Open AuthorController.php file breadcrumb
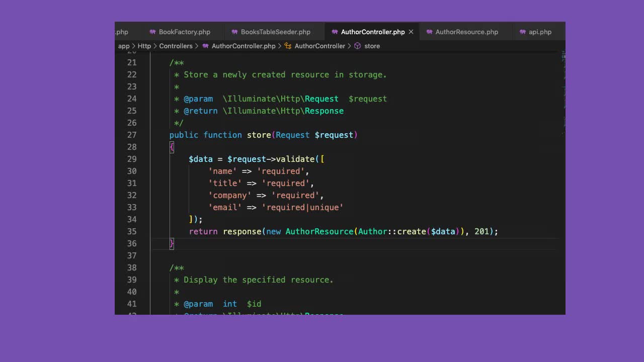Screen dimensions: 644x362 [x=244, y=46]
